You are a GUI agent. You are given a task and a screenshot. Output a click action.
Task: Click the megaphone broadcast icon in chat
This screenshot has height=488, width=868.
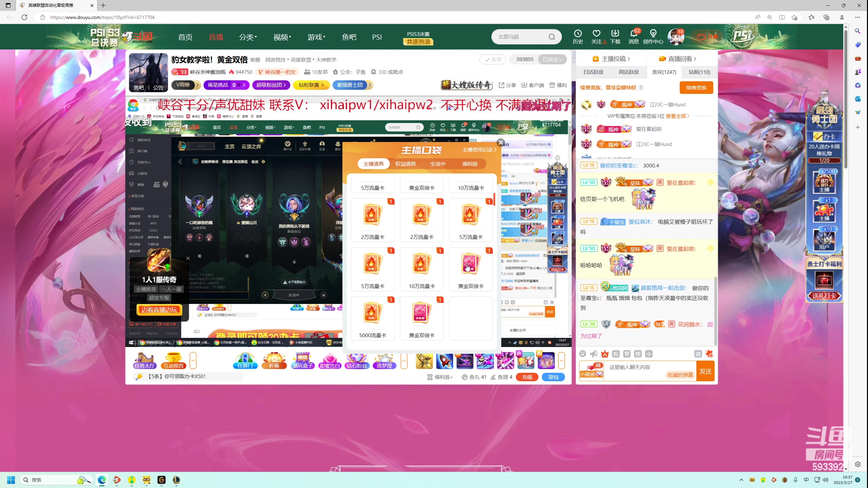[594, 354]
